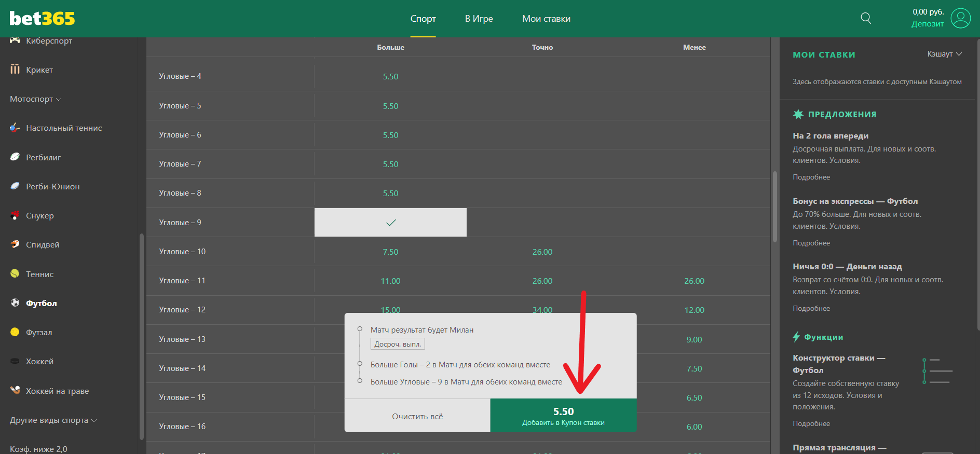Select Exactly 26.00 for Corners 11
Viewport: 980px width, 454px height.
point(542,281)
